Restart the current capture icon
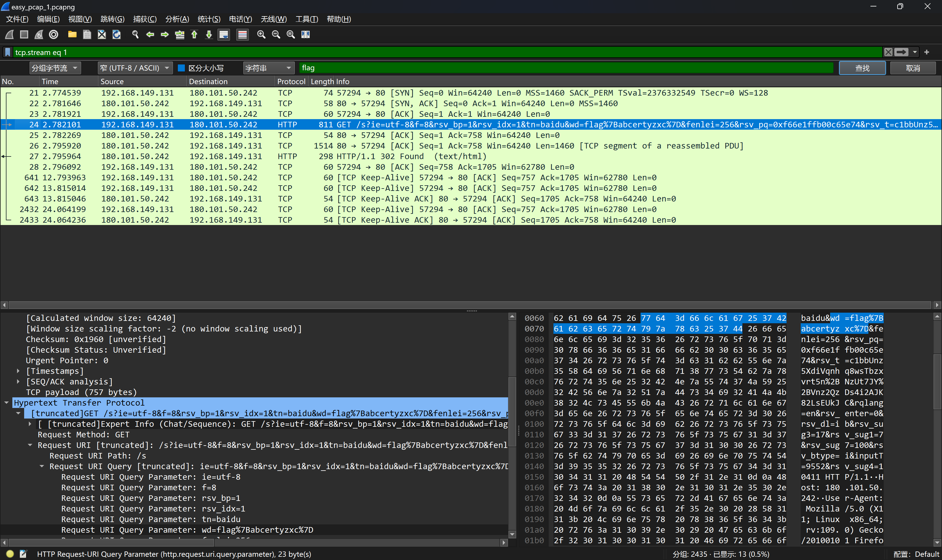Screen dimensions: 942x560 [x=39, y=34]
